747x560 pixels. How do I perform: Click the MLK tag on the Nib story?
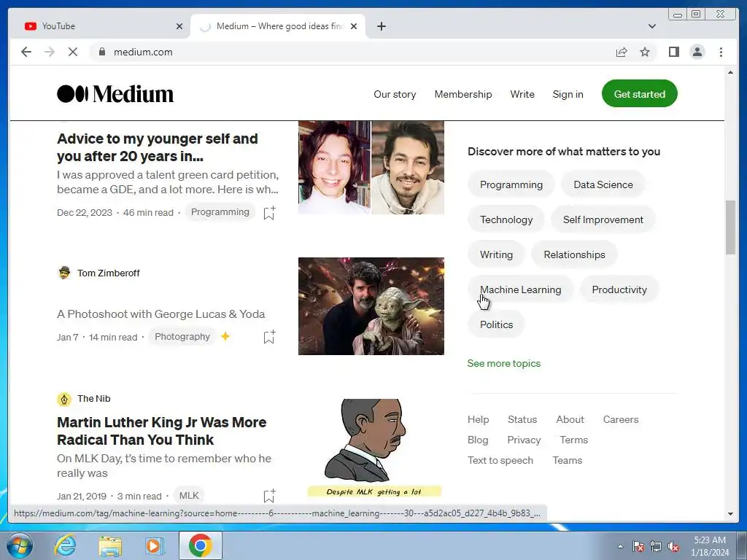(189, 496)
